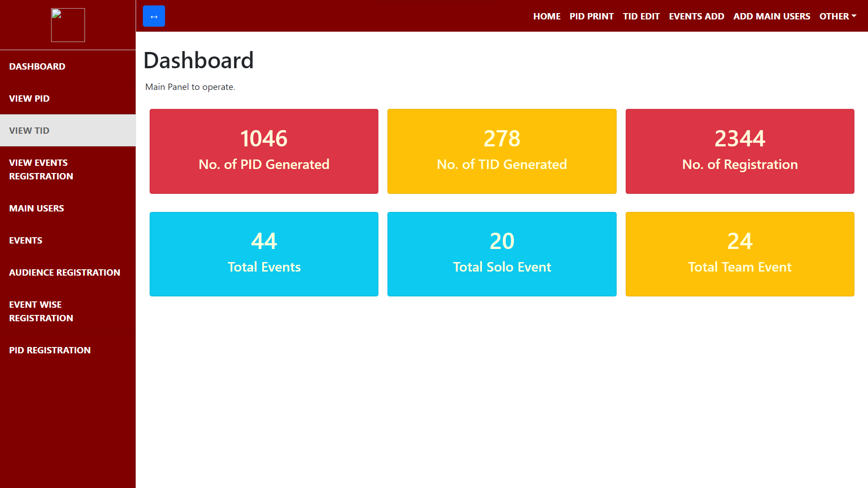Click the Total Solo Event card
The height and width of the screenshot is (488, 868).
coord(502,254)
